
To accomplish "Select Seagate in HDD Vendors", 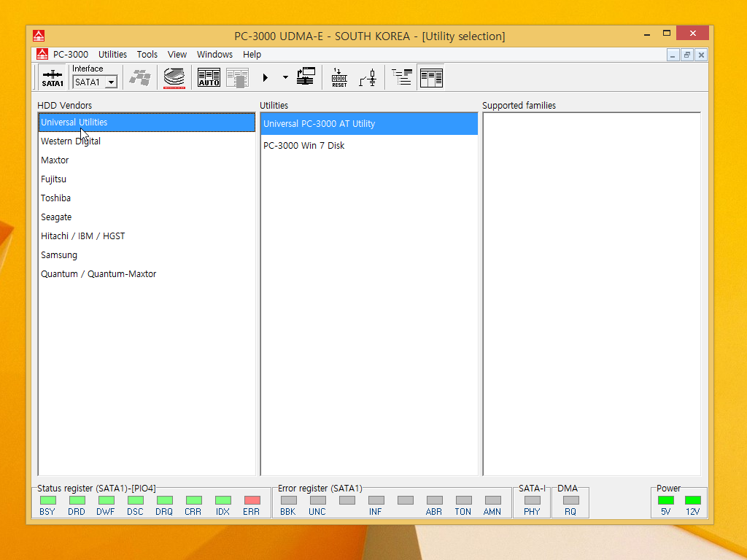I will point(147,217).
